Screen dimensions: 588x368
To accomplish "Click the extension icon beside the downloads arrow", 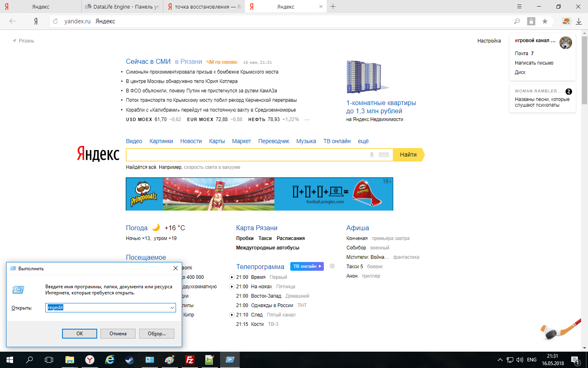I will [566, 21].
